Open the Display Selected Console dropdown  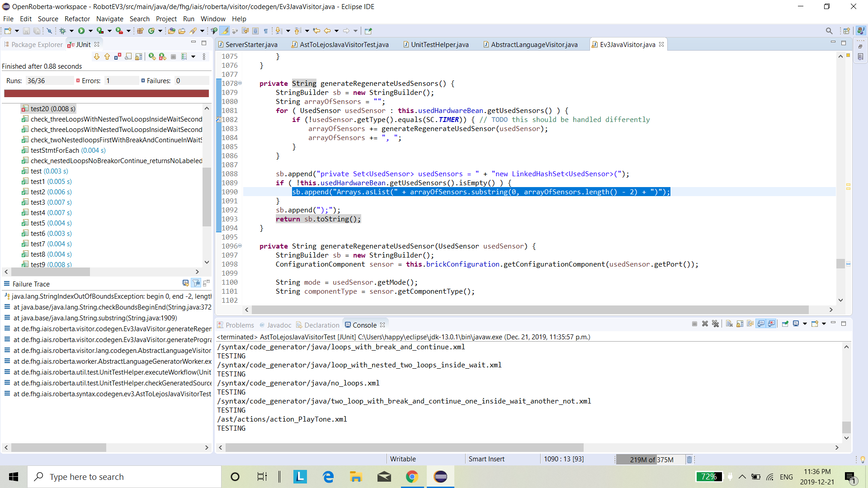coord(805,324)
